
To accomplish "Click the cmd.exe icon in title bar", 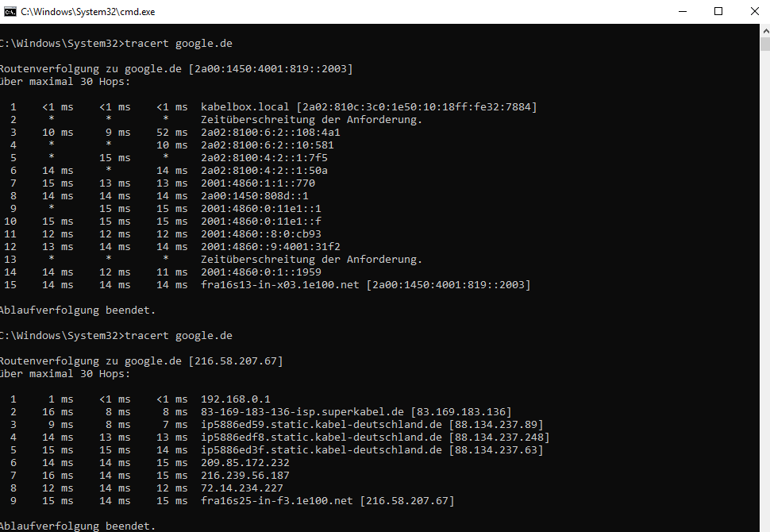I will pyautogui.click(x=10, y=11).
